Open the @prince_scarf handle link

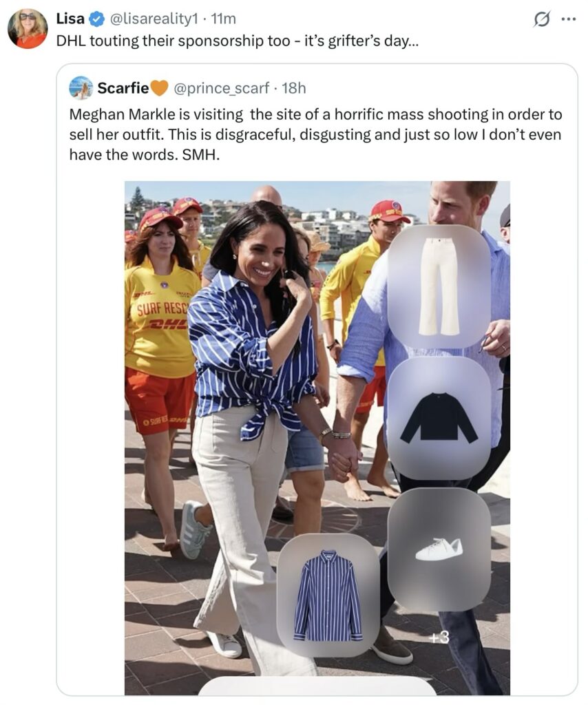pyautogui.click(x=221, y=88)
